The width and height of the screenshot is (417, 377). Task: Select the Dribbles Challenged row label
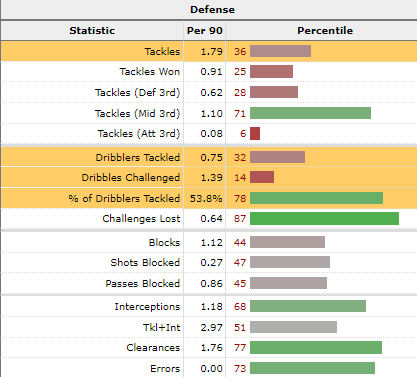131,177
